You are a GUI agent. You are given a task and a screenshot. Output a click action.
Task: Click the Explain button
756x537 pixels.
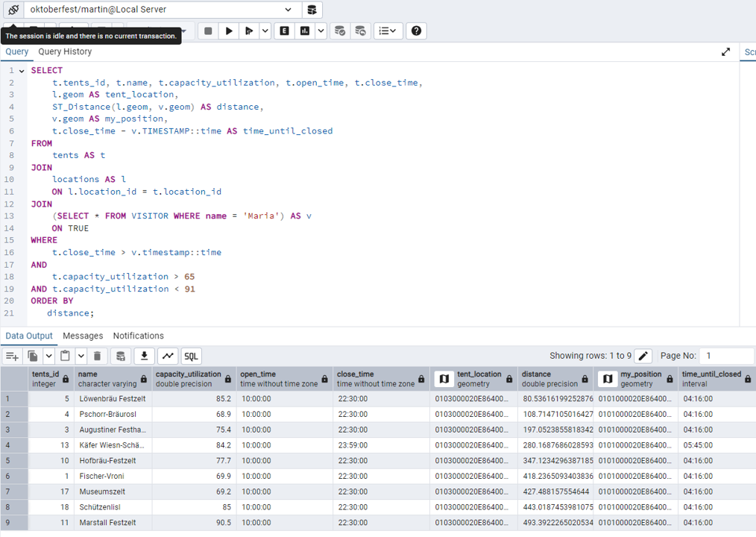point(285,31)
